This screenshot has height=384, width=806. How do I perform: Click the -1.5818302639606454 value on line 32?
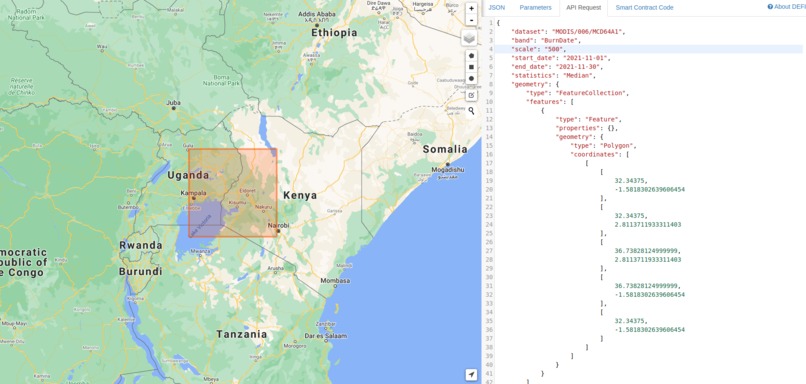click(650, 295)
